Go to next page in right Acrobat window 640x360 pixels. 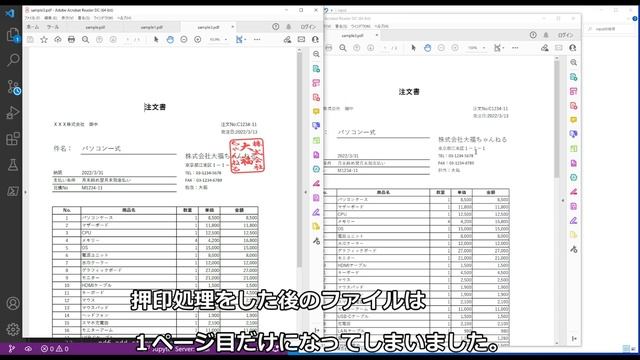(370, 48)
